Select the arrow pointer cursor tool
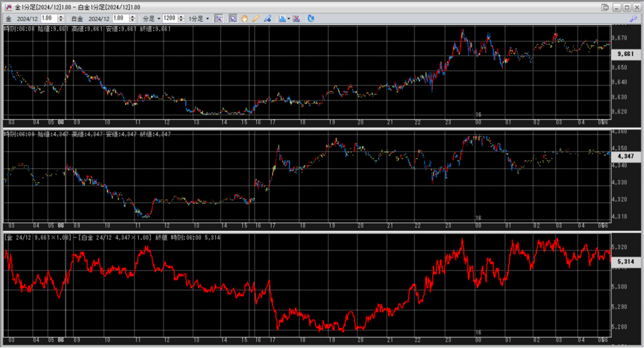Screen dimensions: 644x348 233,19
